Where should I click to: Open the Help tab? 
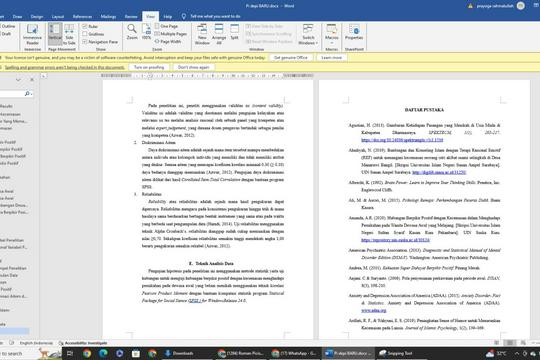pyautogui.click(x=168, y=17)
